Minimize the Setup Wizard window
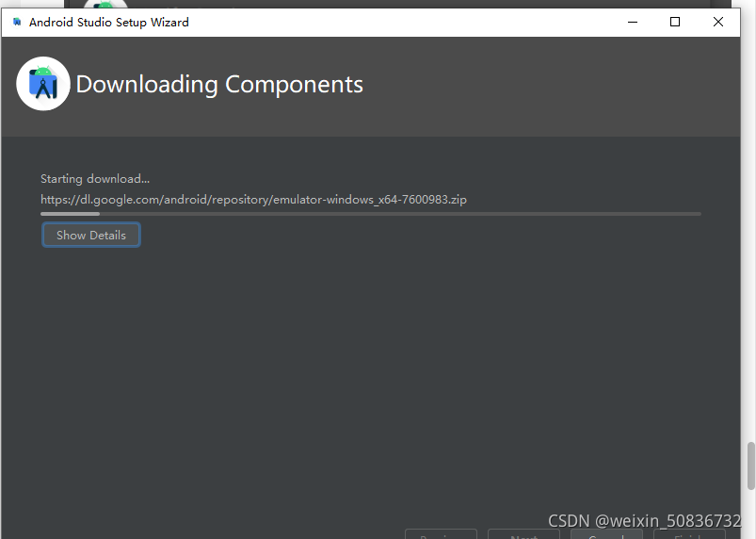This screenshot has width=756, height=539. pyautogui.click(x=633, y=23)
